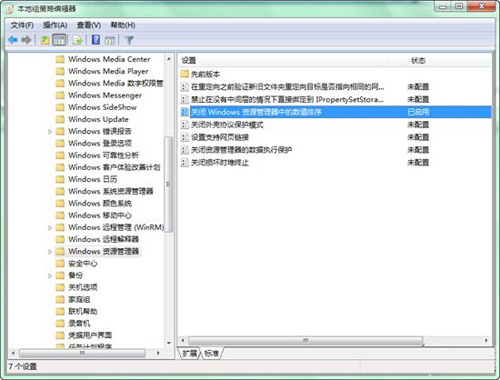
Task: Select 凭据用户界面 in tree
Action: (x=90, y=335)
